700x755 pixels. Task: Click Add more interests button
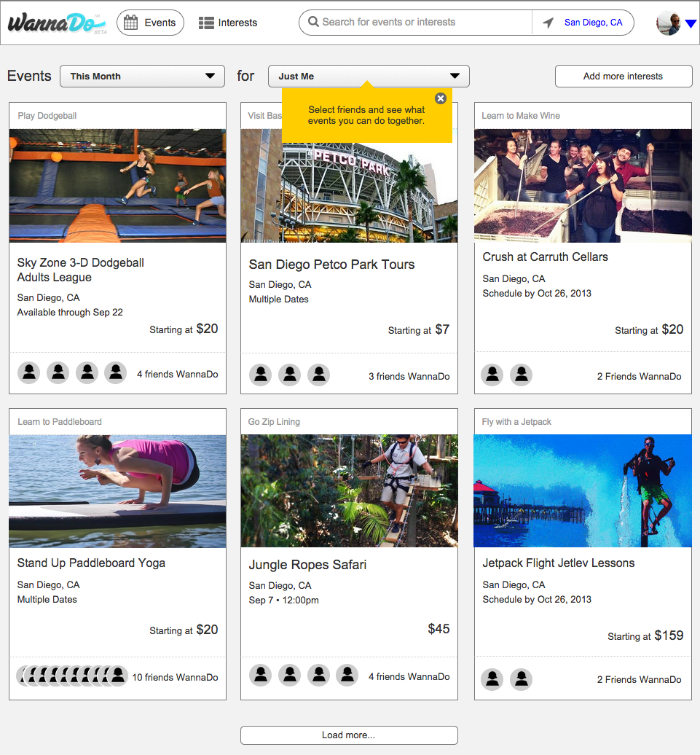point(624,76)
